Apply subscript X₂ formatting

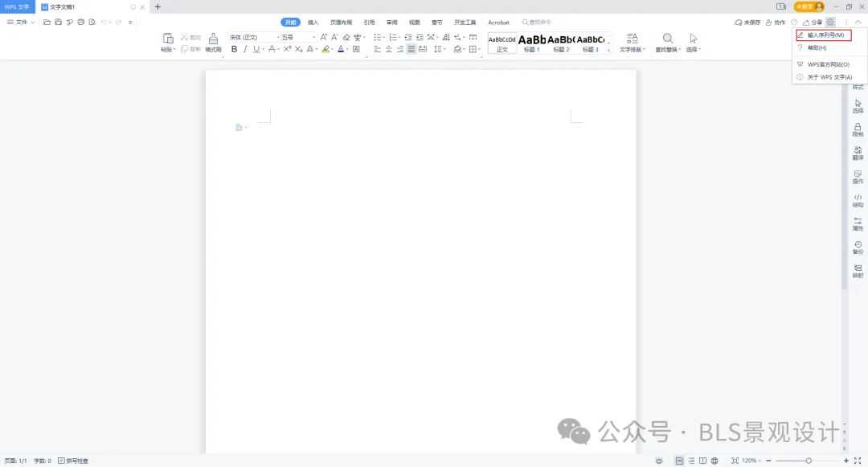click(298, 49)
